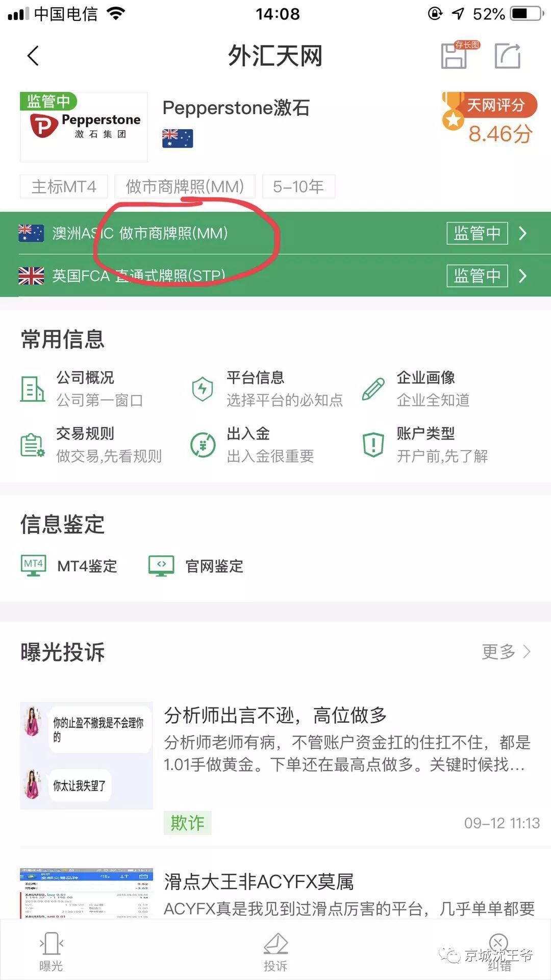
Task: Tap the share icon at top right
Action: (x=508, y=56)
